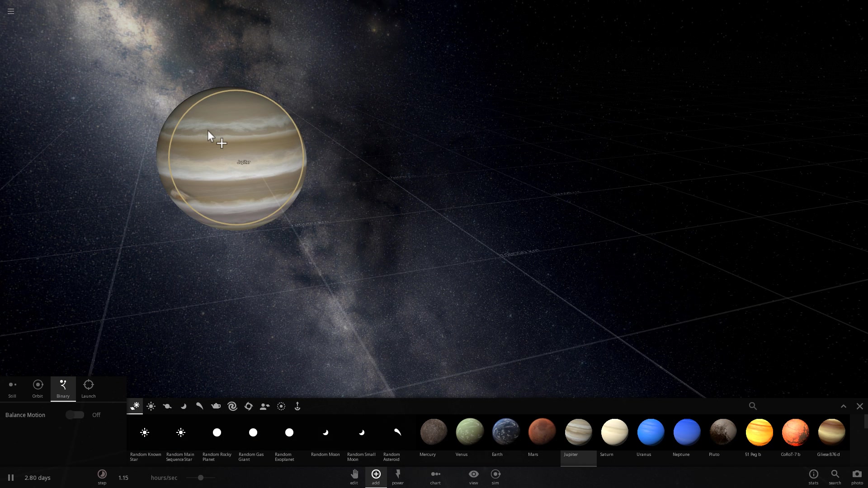The image size is (868, 488).
Task: Filter add list to stars category
Action: [151, 406]
